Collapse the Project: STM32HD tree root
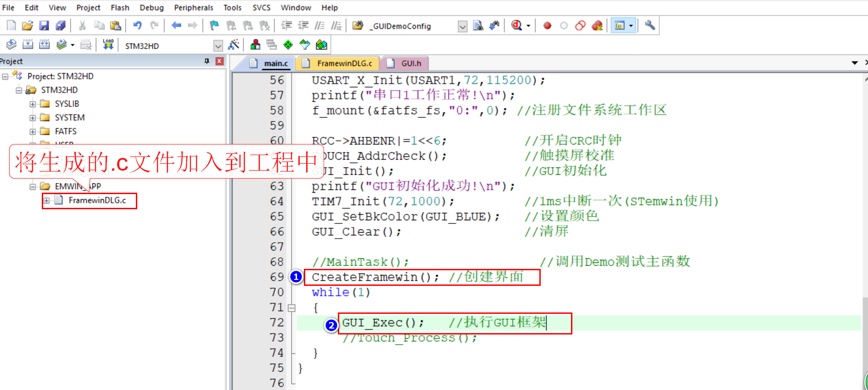 5,77
